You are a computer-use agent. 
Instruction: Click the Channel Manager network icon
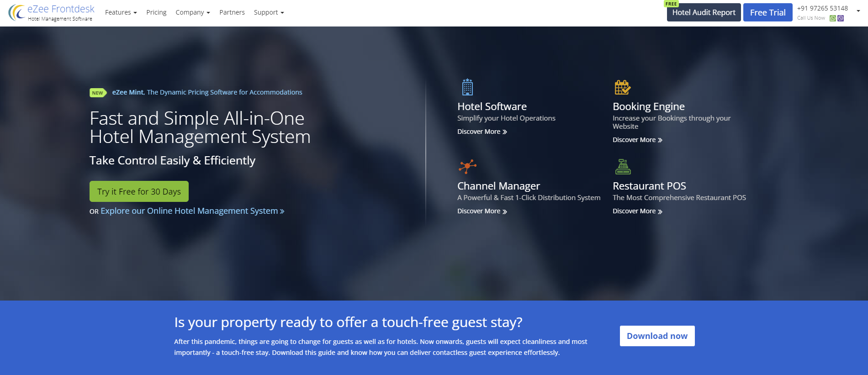click(x=467, y=166)
